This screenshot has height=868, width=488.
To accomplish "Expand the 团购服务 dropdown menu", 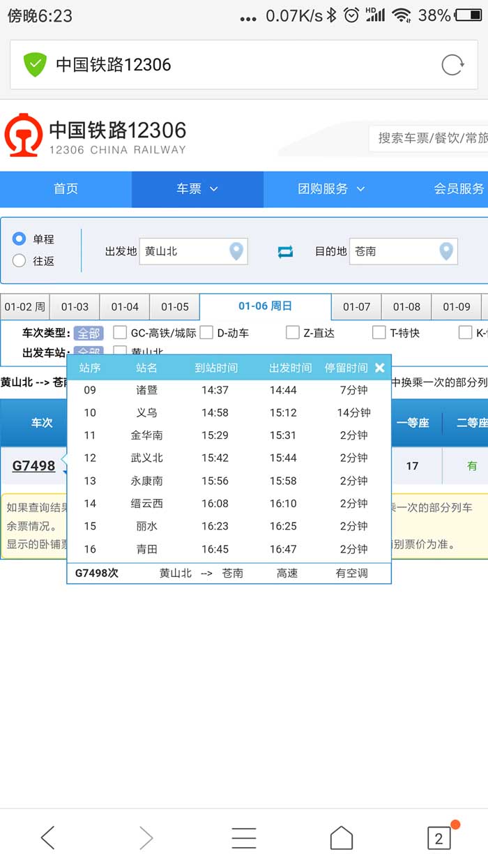I will [x=331, y=189].
